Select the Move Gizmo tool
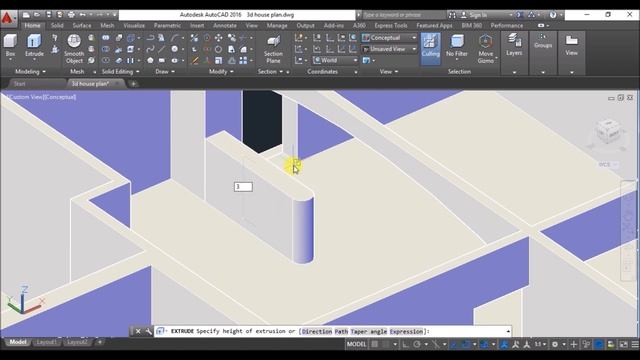This screenshot has height=360, width=640. point(485,49)
